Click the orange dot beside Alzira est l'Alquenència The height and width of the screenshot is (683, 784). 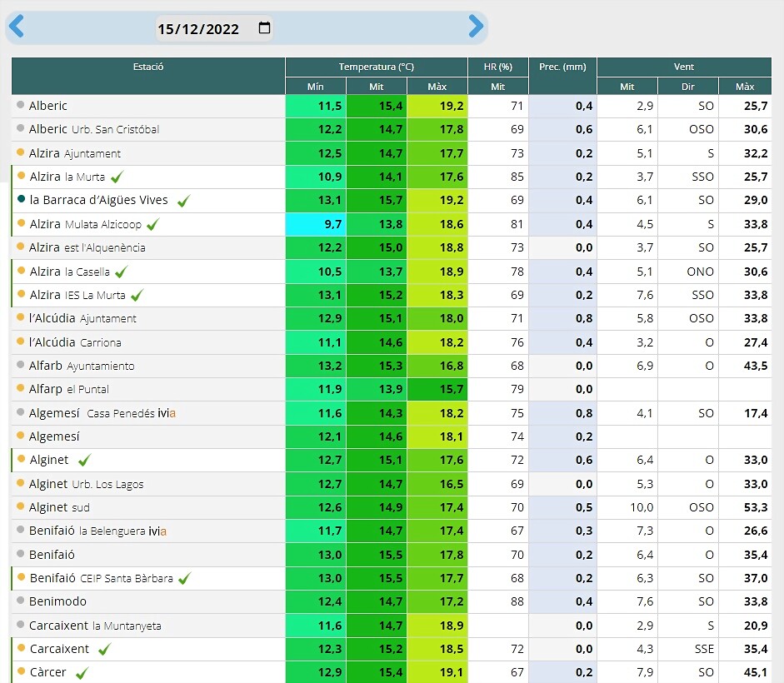click(x=21, y=246)
